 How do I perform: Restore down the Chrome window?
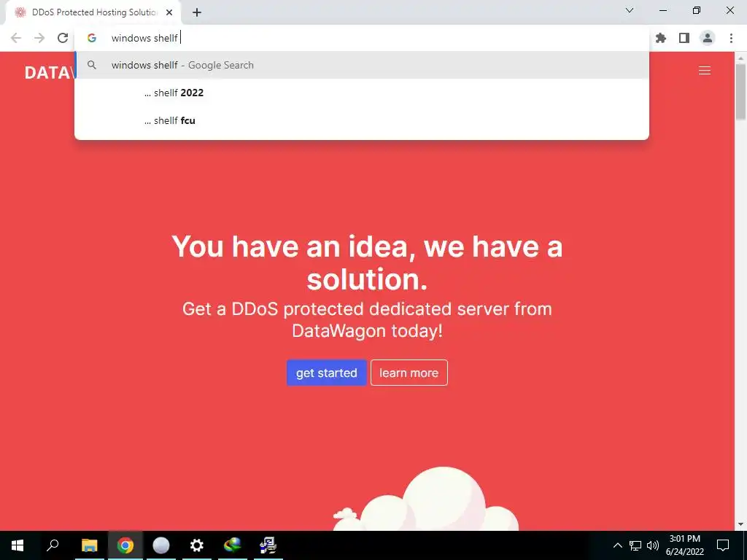pyautogui.click(x=697, y=10)
